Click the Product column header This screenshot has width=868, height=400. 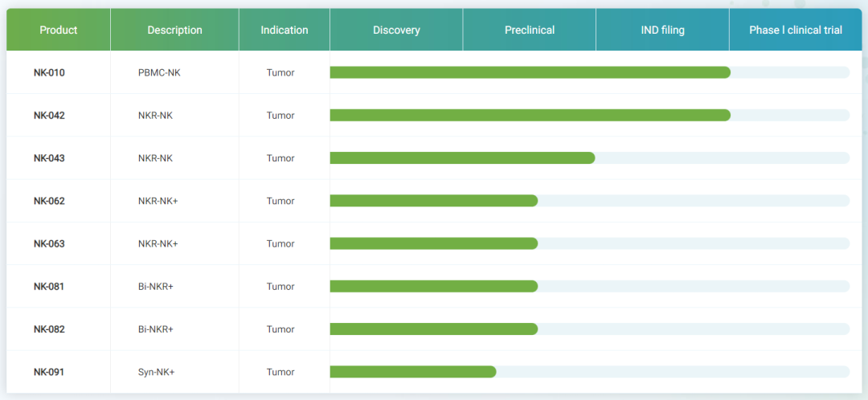[x=59, y=30]
